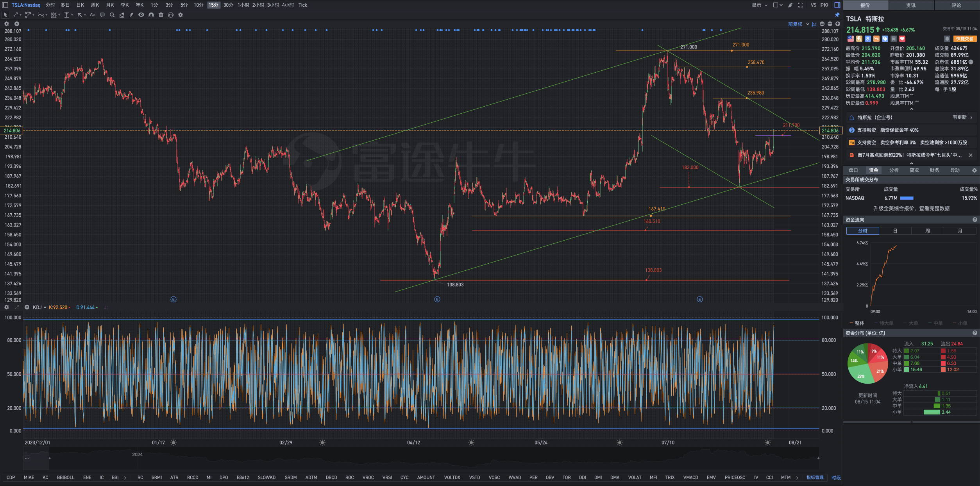Toggle the right quote panel icon
Image resolution: width=980 pixels, height=486 pixels.
pos(837,5)
